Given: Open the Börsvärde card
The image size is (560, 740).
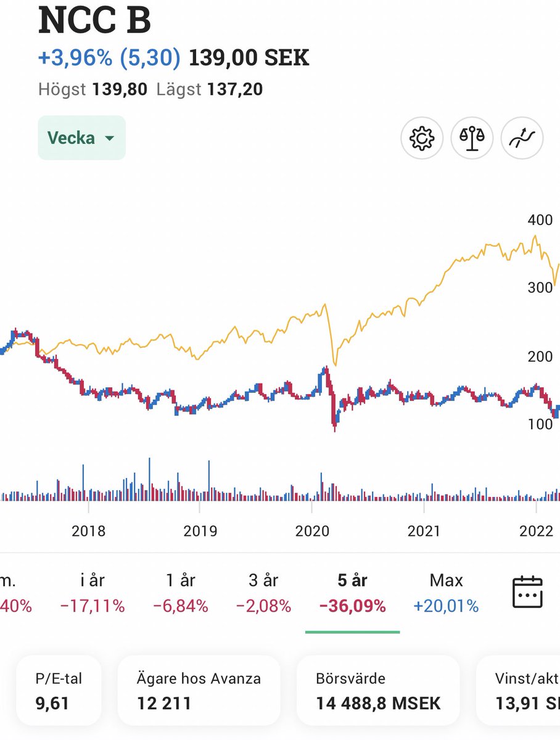Looking at the screenshot, I should click(x=378, y=690).
